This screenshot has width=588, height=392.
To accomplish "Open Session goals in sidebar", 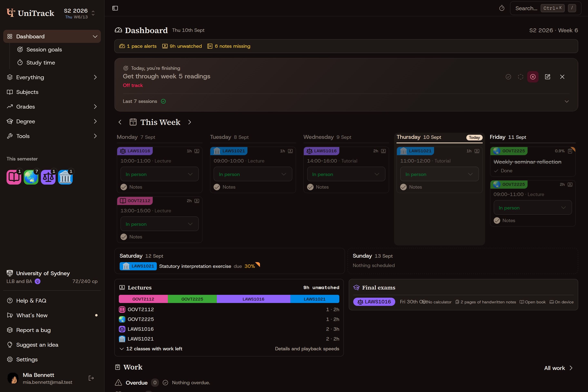I will tap(44, 49).
